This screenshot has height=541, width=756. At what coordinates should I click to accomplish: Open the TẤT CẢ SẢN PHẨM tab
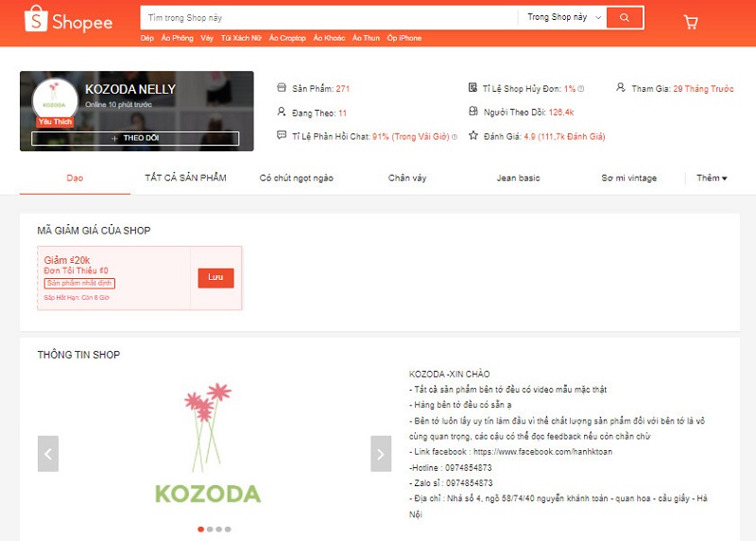click(x=185, y=178)
